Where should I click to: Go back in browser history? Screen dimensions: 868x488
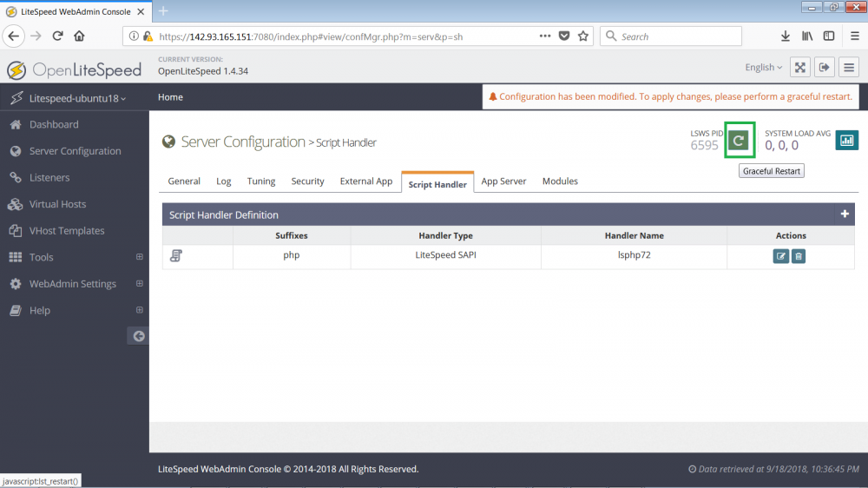coord(14,36)
